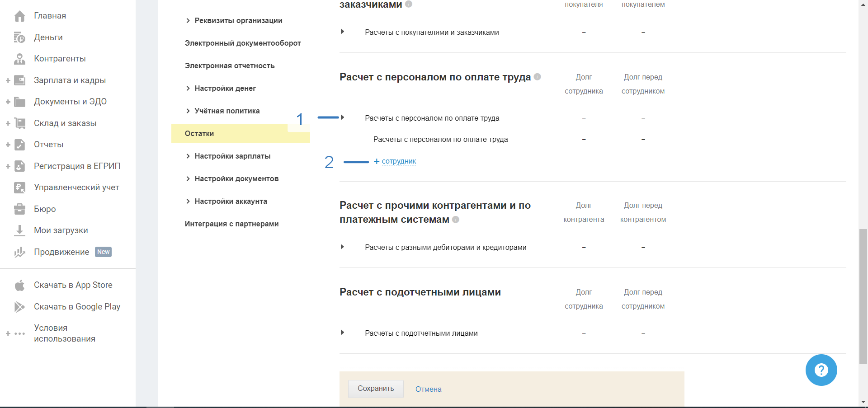Open Электронный документооборот settings item

point(243,43)
